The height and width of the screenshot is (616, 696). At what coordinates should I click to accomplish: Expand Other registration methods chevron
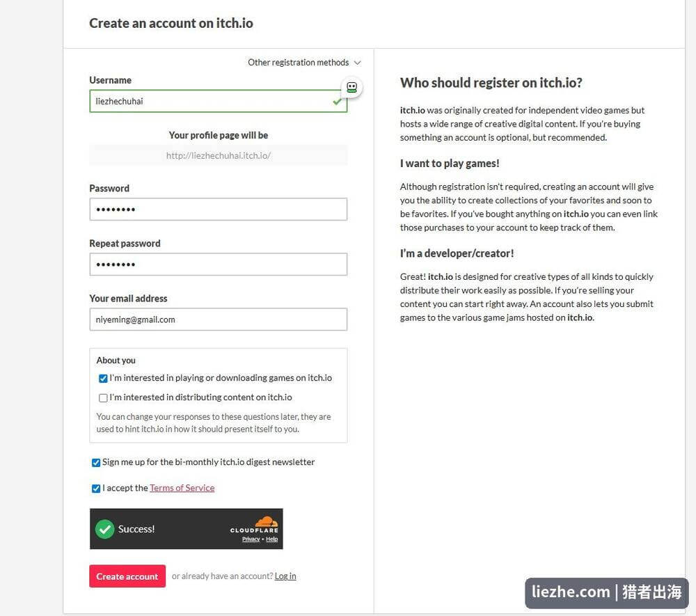pyautogui.click(x=357, y=63)
